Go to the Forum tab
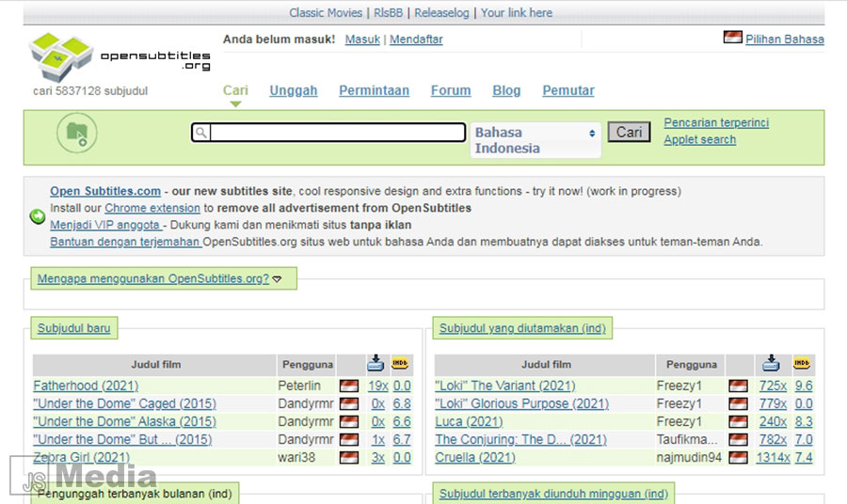Image resolution: width=847 pixels, height=504 pixels. 451,90
